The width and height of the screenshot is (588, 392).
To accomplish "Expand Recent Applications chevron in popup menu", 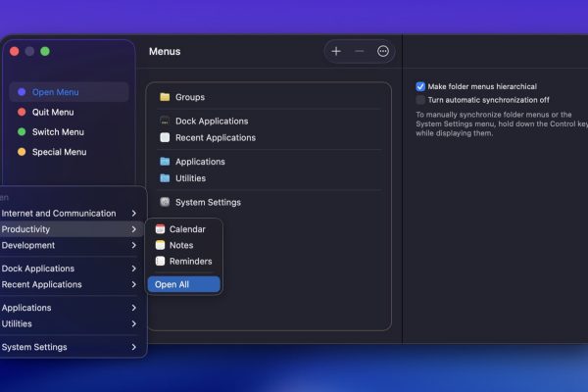I will click(134, 284).
